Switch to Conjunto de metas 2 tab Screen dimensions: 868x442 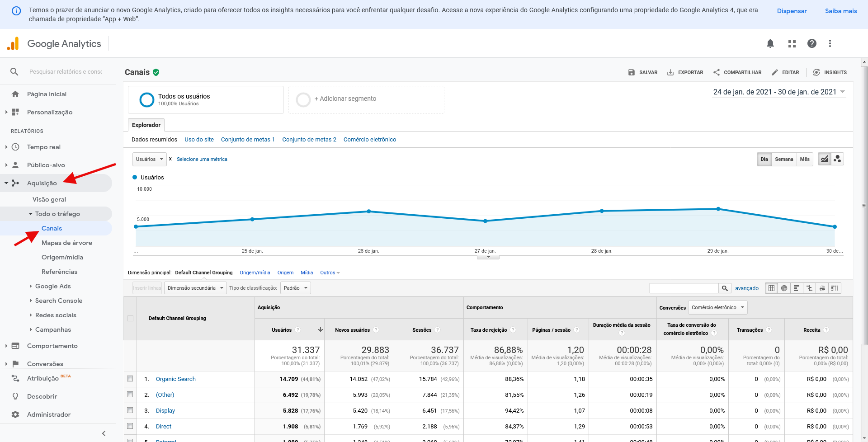point(309,139)
